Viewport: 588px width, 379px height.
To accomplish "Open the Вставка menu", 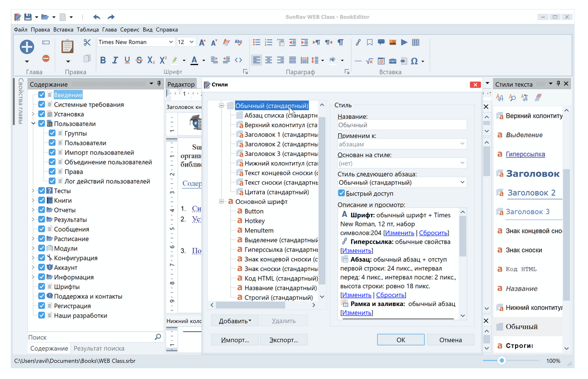I will (x=63, y=30).
